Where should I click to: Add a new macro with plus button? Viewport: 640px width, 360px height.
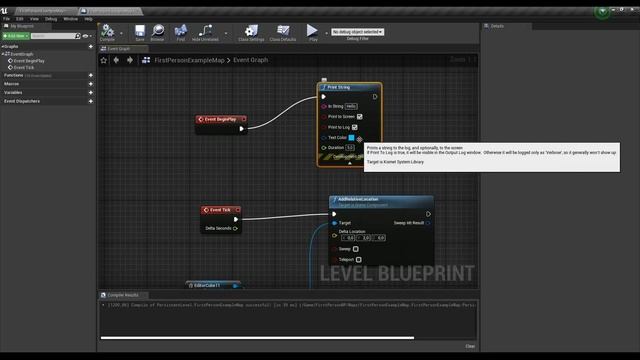tap(91, 84)
